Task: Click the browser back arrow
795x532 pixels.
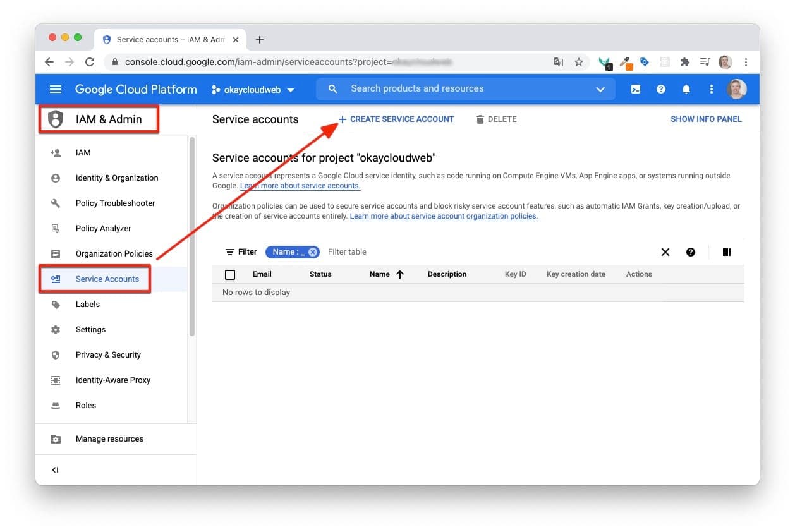Action: coord(49,62)
